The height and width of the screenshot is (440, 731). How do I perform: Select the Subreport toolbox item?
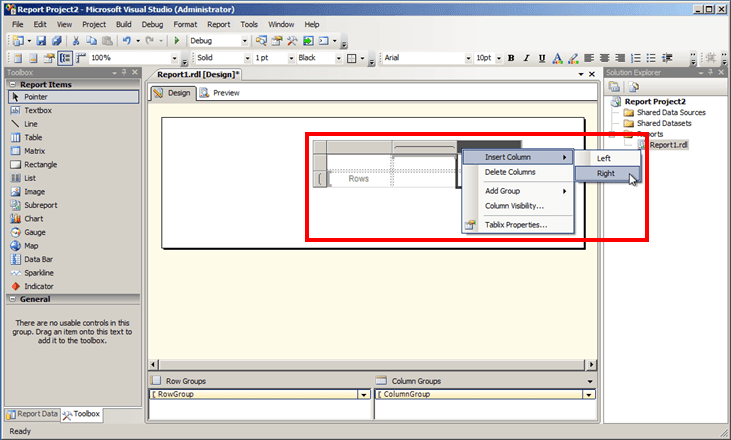[74, 205]
